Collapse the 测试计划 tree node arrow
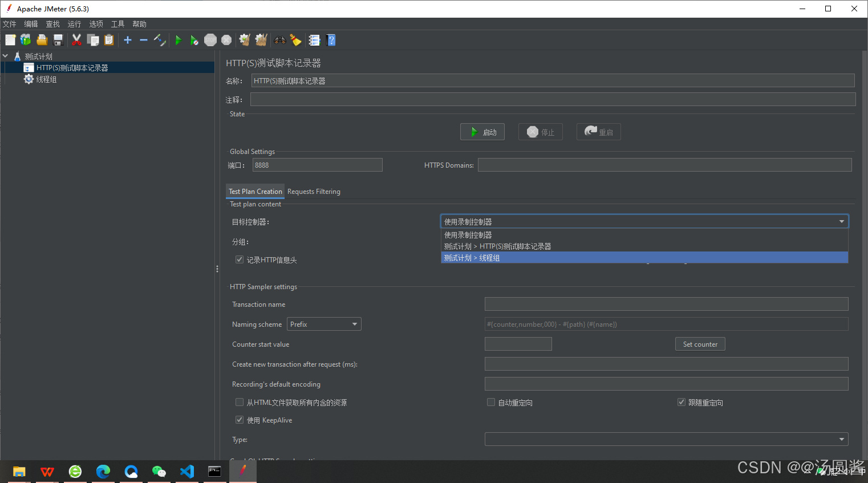Viewport: 868px width, 483px height. point(5,56)
